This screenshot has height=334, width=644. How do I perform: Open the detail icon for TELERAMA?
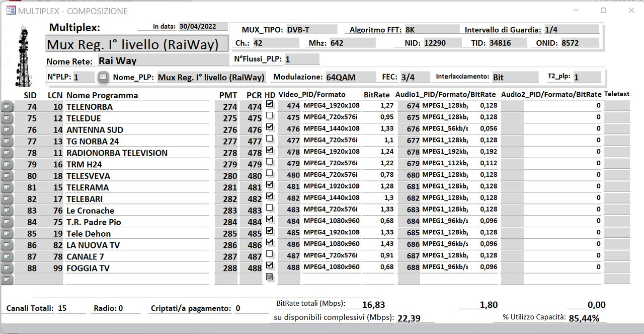pyautogui.click(x=7, y=187)
